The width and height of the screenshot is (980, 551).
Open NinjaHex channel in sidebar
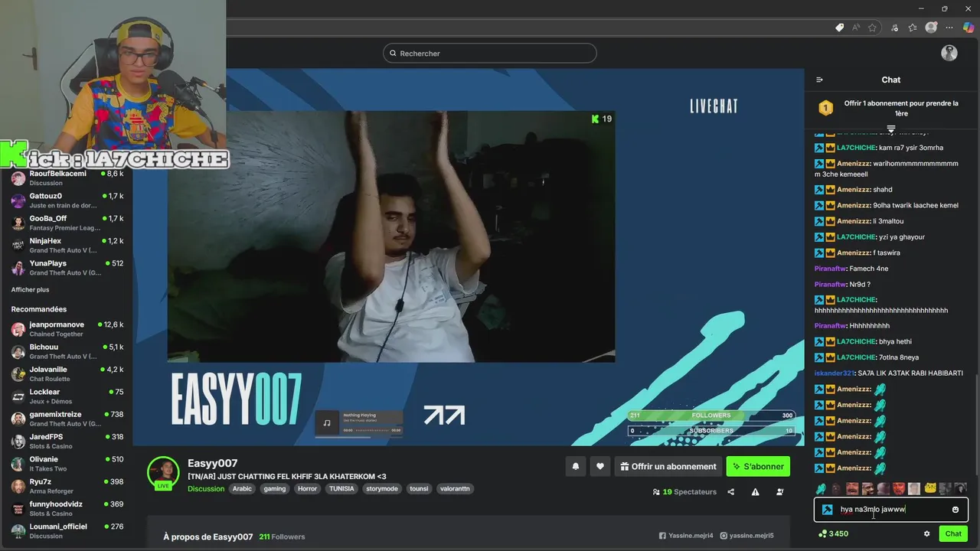[67, 245]
